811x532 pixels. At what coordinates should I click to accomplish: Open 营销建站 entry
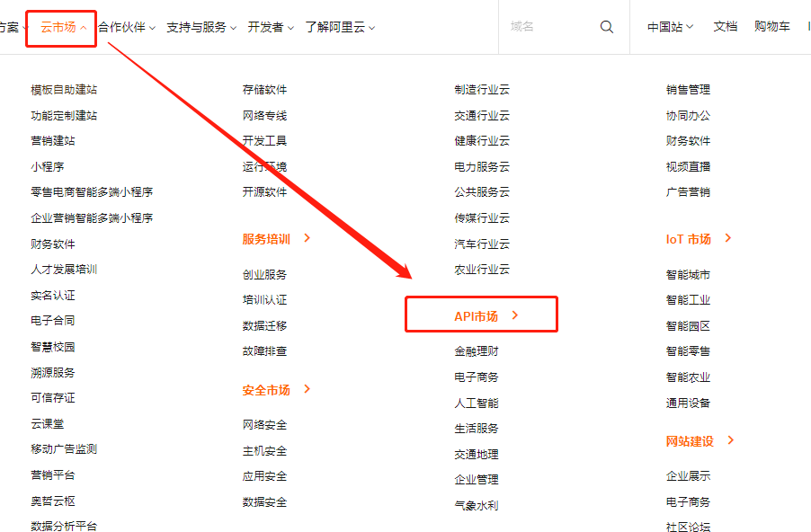coord(53,140)
